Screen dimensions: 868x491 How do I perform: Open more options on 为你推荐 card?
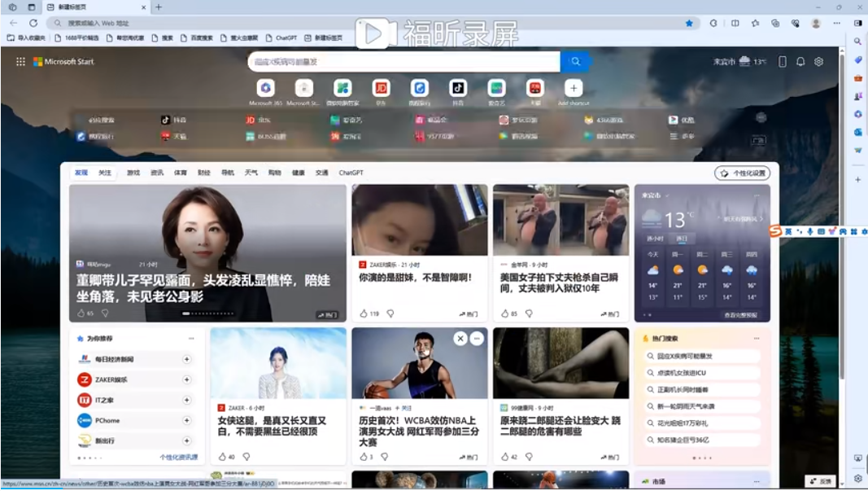[192, 338]
